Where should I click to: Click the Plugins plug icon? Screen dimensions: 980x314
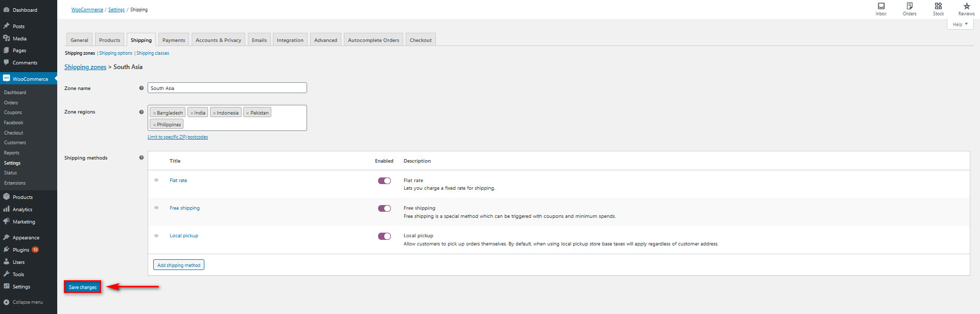7,250
